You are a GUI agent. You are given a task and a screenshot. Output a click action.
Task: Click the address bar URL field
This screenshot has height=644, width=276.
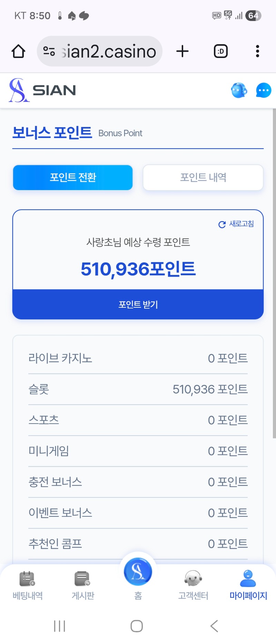(109, 51)
